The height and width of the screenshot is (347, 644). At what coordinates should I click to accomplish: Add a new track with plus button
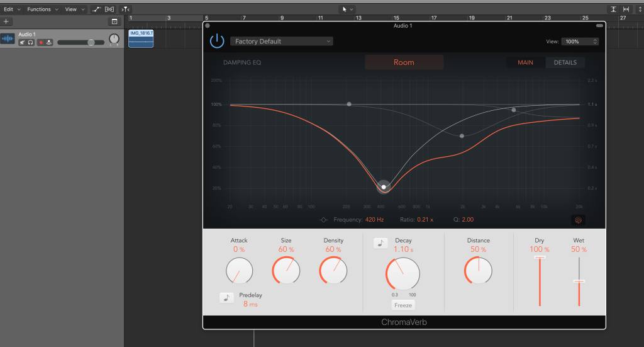(x=6, y=21)
